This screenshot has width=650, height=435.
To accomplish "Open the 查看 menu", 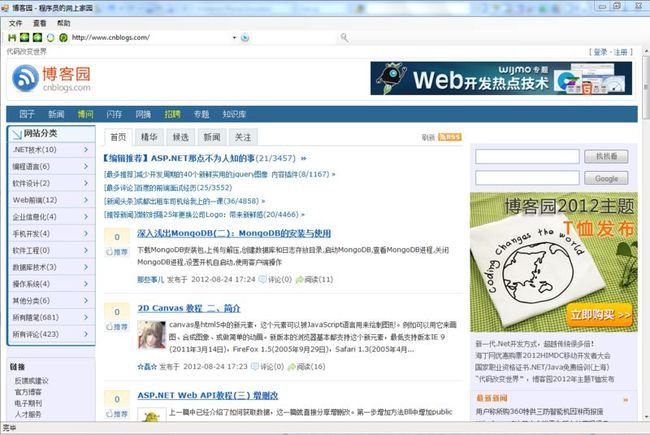I will (x=40, y=23).
